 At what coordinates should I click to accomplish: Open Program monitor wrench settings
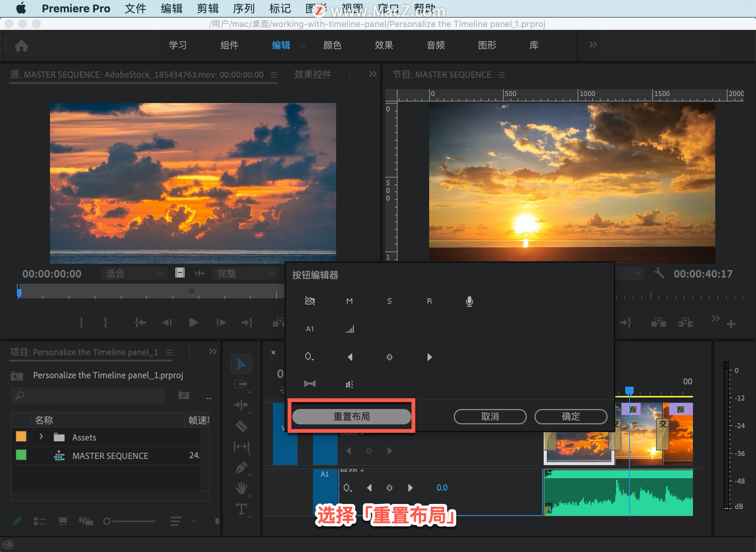tap(659, 273)
